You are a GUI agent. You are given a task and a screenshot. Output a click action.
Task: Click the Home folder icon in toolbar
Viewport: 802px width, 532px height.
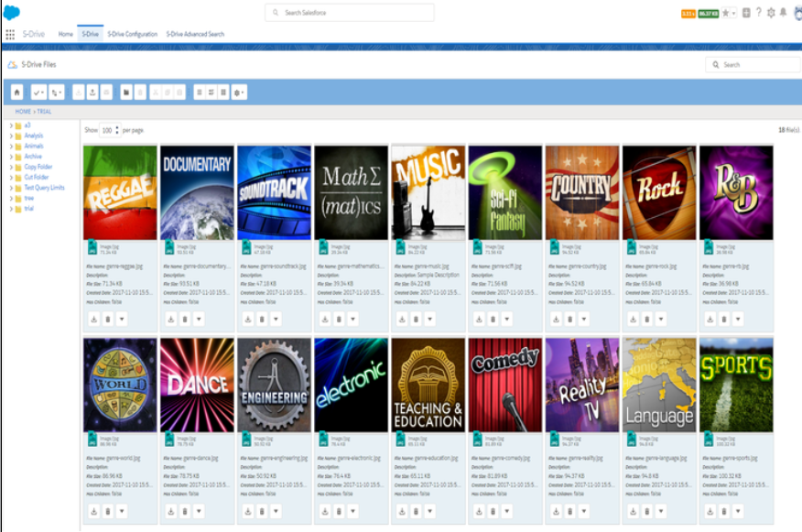15,91
